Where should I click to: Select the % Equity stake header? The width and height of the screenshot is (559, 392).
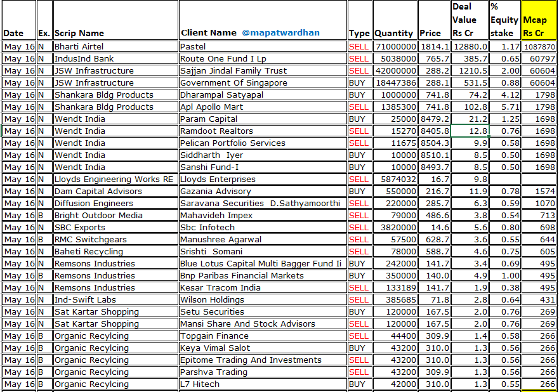coord(504,20)
